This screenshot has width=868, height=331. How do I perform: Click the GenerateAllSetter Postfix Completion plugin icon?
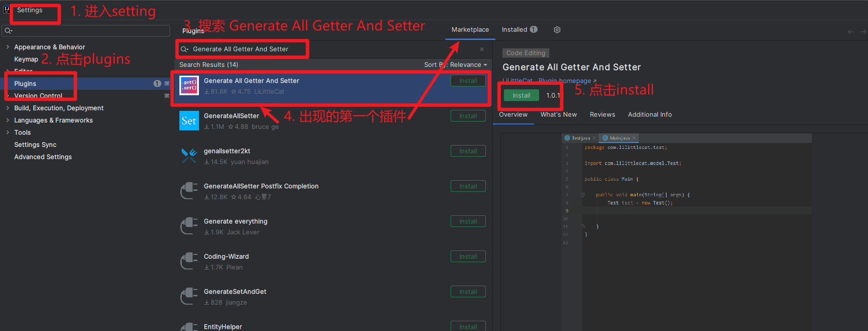coord(189,191)
